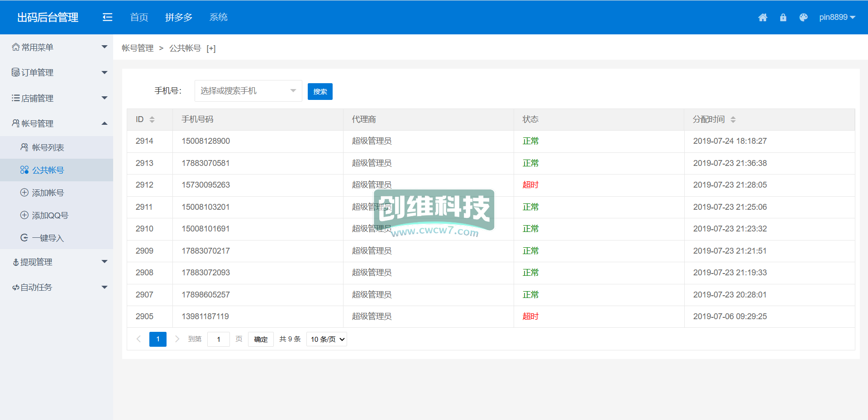This screenshot has height=420, width=868.
Task: Click the previous page arrow in pagination
Action: (x=138, y=339)
